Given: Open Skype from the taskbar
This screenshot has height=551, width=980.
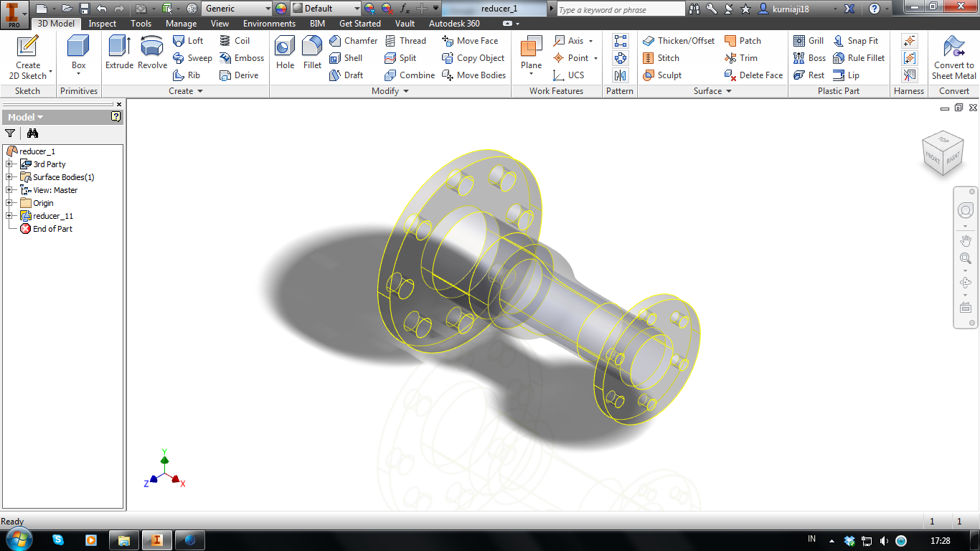Looking at the screenshot, I should 57,540.
